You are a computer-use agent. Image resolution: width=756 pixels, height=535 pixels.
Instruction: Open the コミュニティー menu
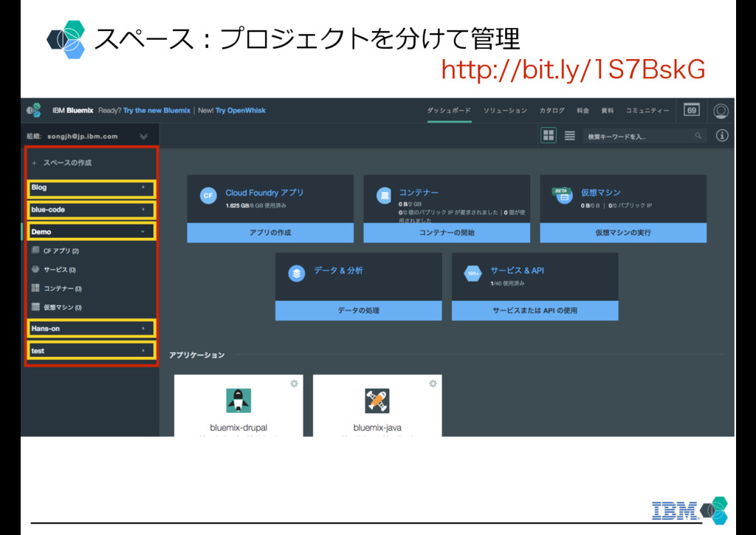647,111
